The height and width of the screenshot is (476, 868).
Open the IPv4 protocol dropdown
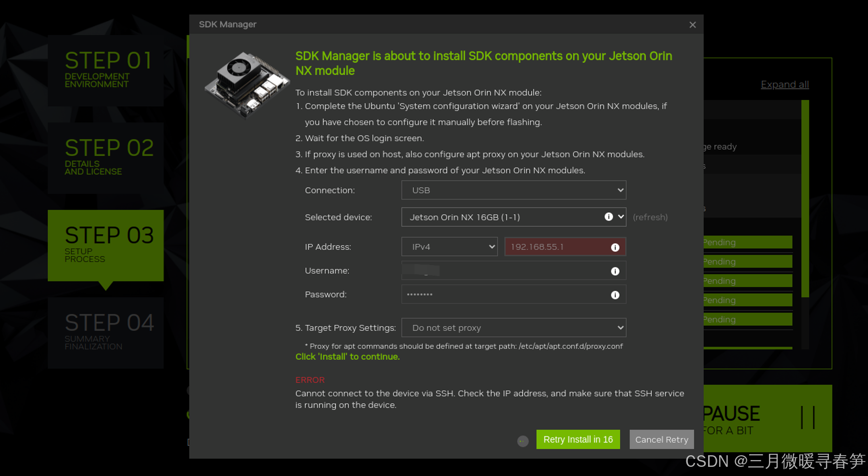(449, 247)
